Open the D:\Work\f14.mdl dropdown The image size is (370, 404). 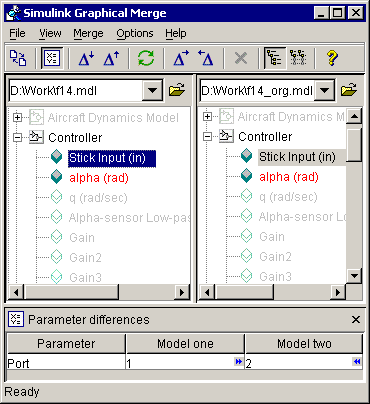[x=152, y=90]
